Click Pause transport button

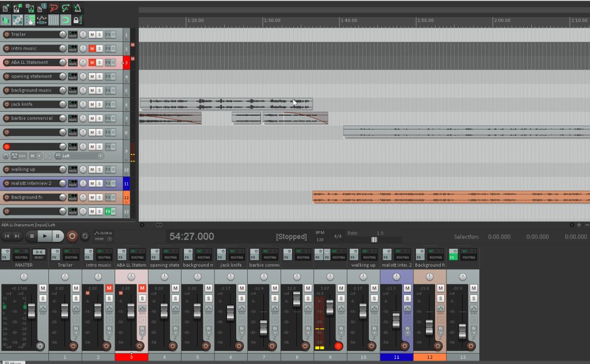click(x=58, y=236)
